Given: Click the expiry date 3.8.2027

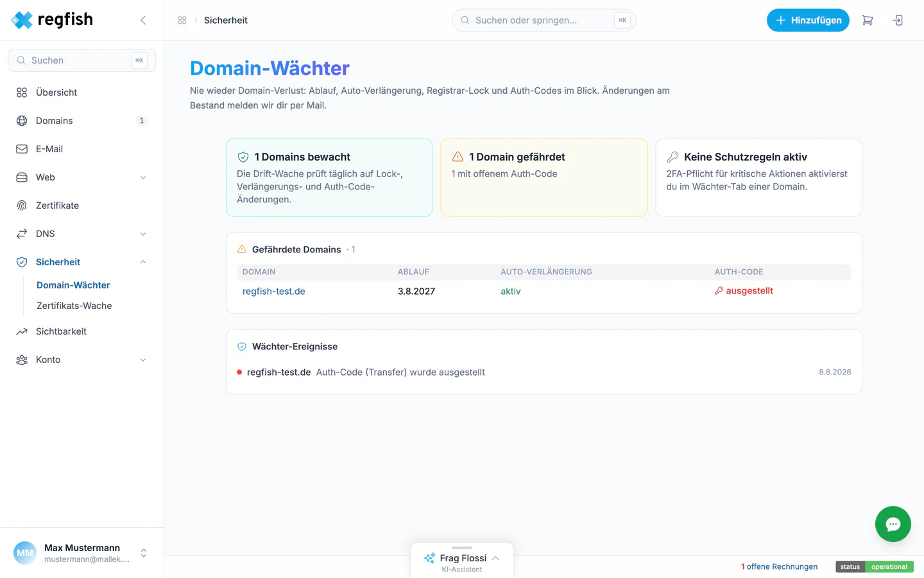Looking at the screenshot, I should tap(416, 292).
